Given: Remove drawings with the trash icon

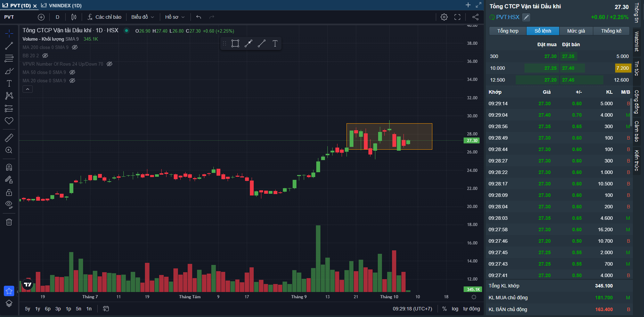Looking at the screenshot, I should [9, 222].
